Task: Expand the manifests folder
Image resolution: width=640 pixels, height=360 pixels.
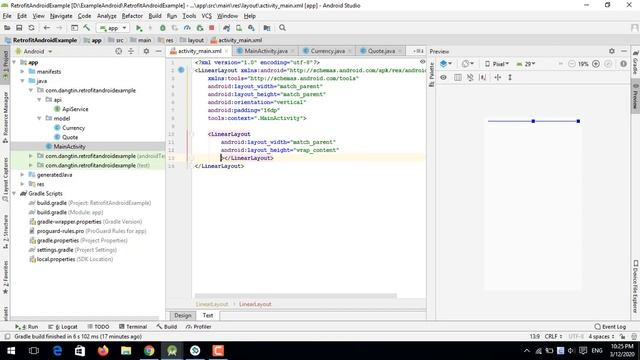Action: click(x=22, y=71)
